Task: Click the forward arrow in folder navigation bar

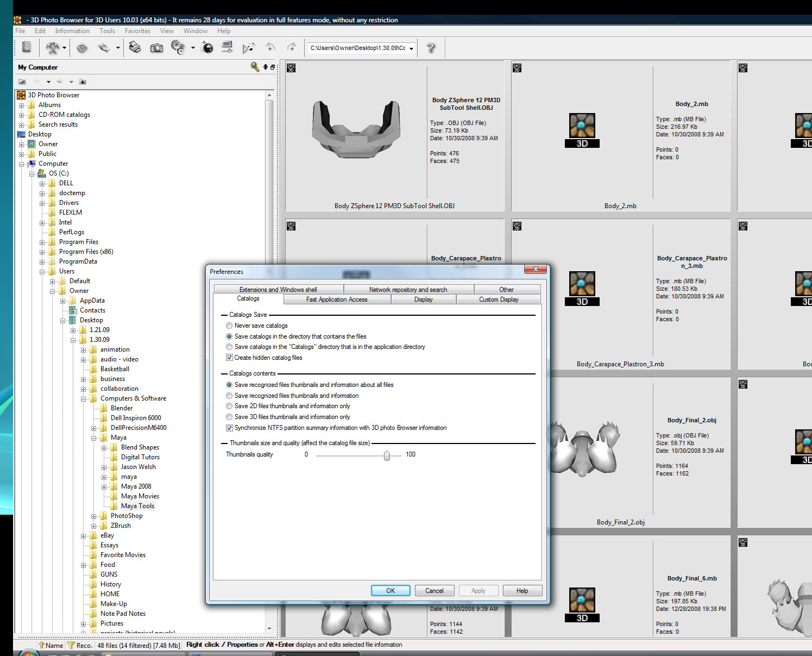Action: click(x=60, y=82)
